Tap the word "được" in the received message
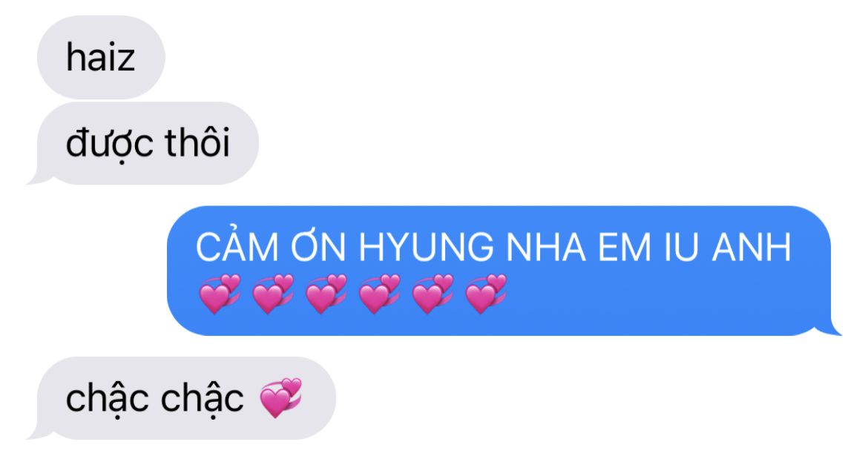The width and height of the screenshot is (868, 462). pos(110,145)
